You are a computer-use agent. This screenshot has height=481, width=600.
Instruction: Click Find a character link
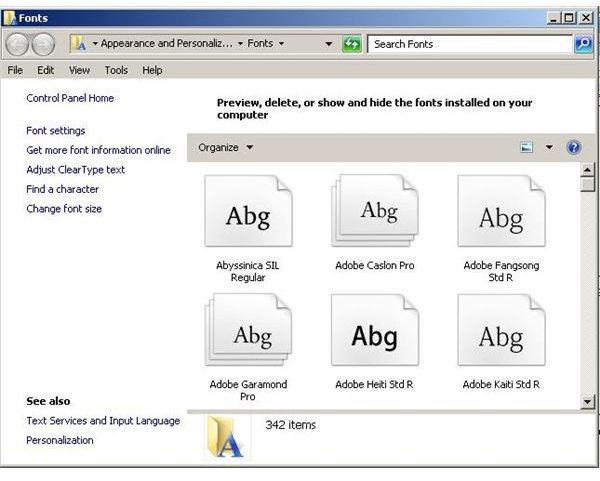click(62, 189)
